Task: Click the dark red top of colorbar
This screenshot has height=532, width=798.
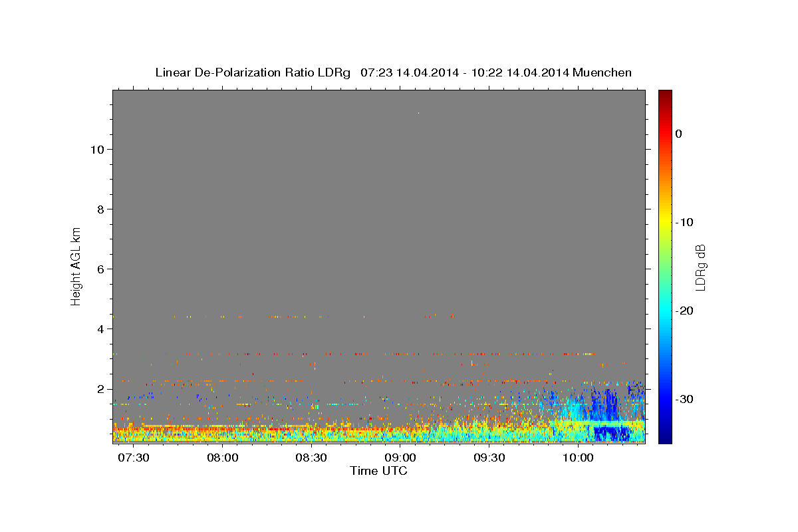Action: 665,95
